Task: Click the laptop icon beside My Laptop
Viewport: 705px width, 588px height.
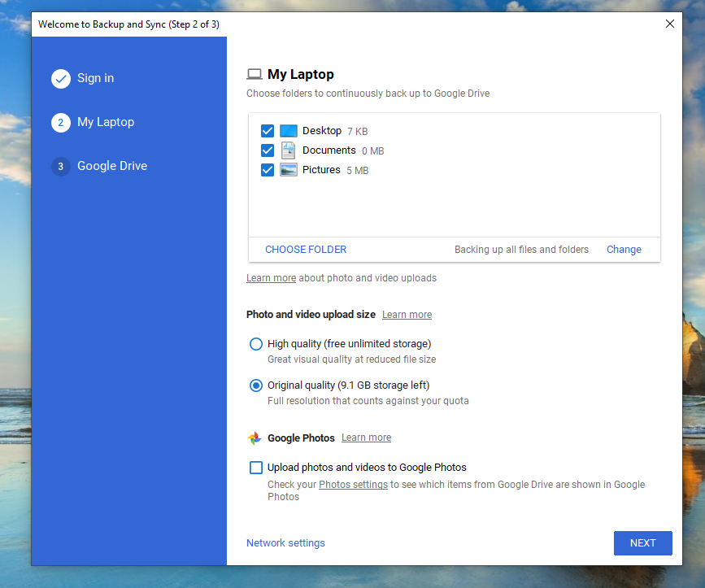Action: pyautogui.click(x=255, y=75)
